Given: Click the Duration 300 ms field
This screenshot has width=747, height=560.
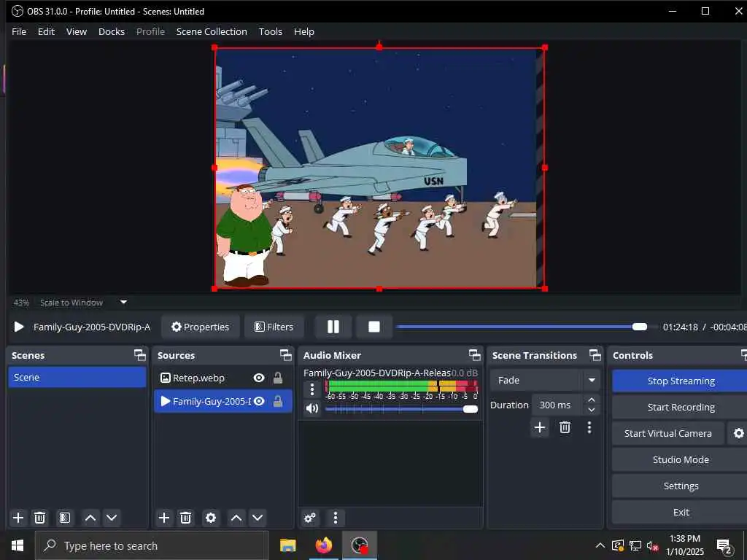Looking at the screenshot, I should (x=557, y=405).
